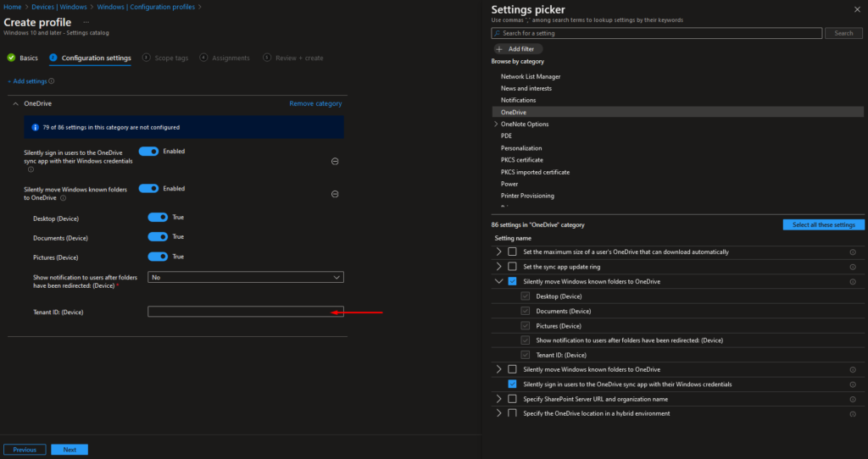Select the Printer Provisioning category

[x=527, y=196]
